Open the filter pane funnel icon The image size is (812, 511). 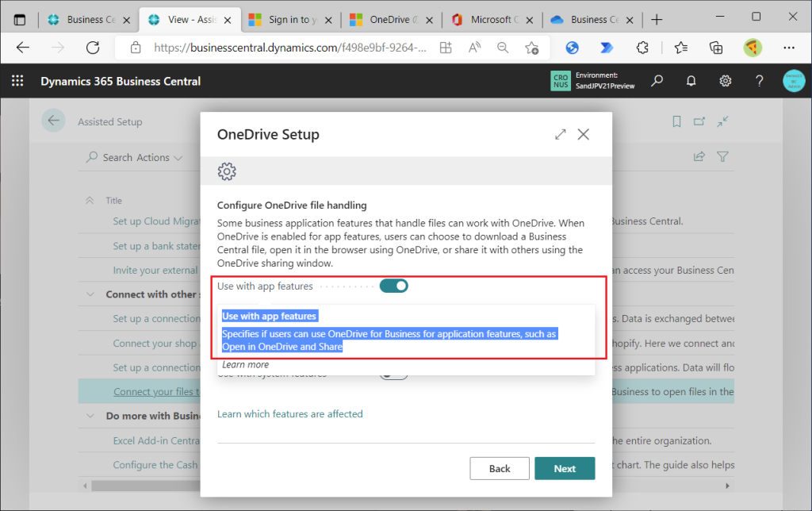[x=722, y=156]
